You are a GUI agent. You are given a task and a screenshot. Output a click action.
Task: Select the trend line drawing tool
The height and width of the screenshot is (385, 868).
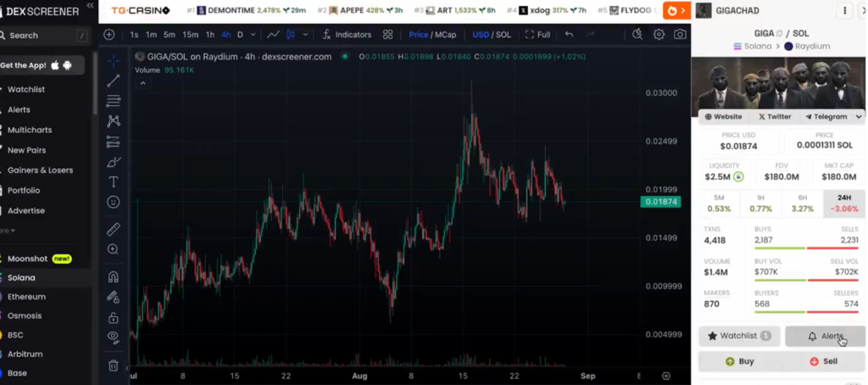[x=114, y=81]
